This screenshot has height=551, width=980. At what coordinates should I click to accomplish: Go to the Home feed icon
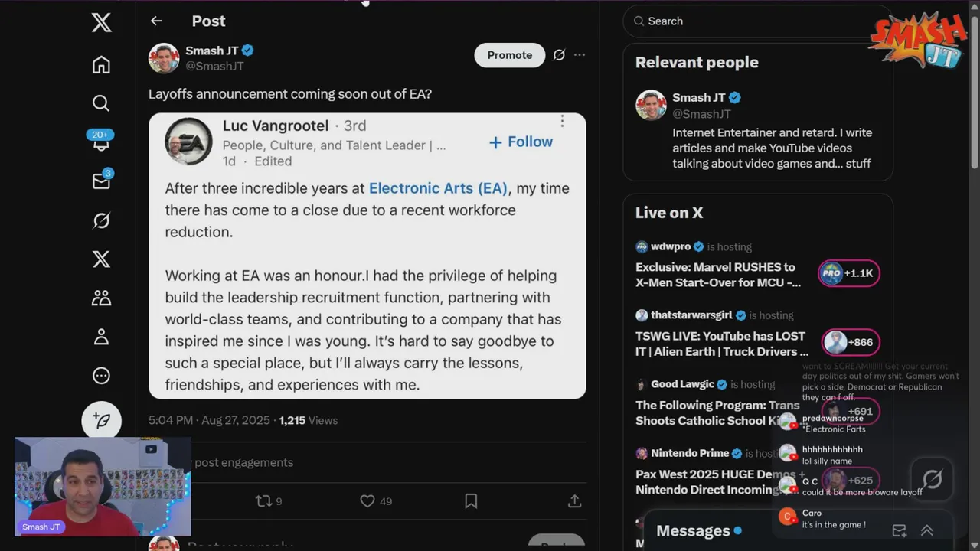pyautogui.click(x=101, y=64)
